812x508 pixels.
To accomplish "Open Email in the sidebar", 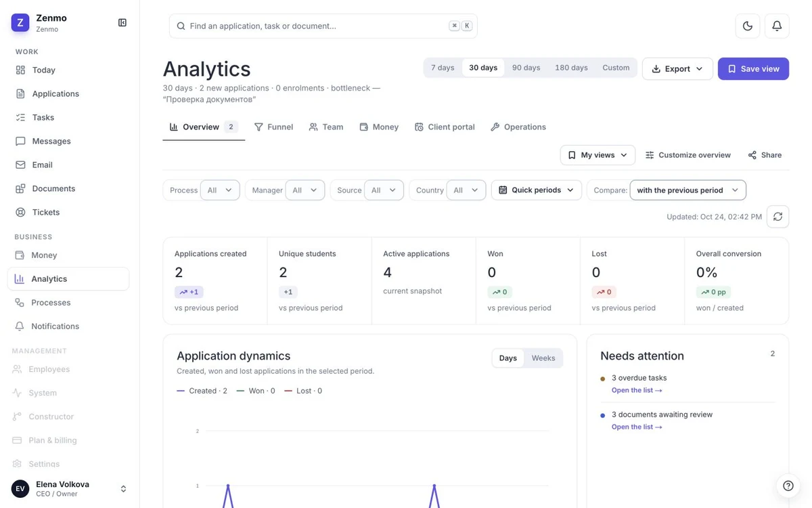I will coord(68,165).
